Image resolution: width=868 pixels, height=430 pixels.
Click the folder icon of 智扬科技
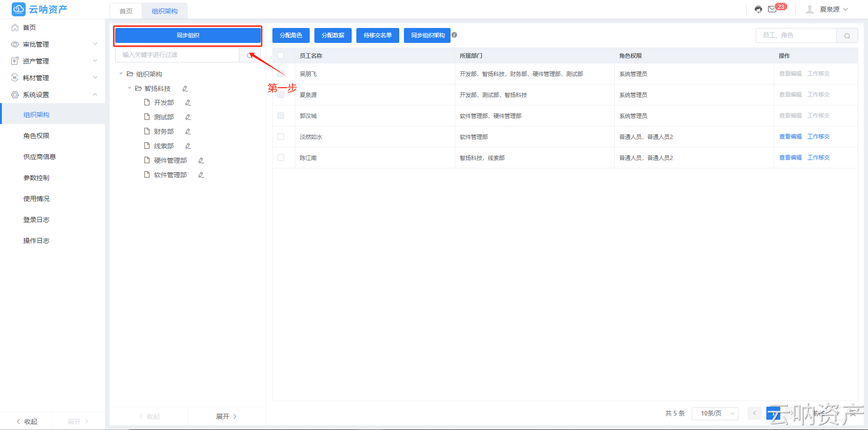pyautogui.click(x=139, y=89)
